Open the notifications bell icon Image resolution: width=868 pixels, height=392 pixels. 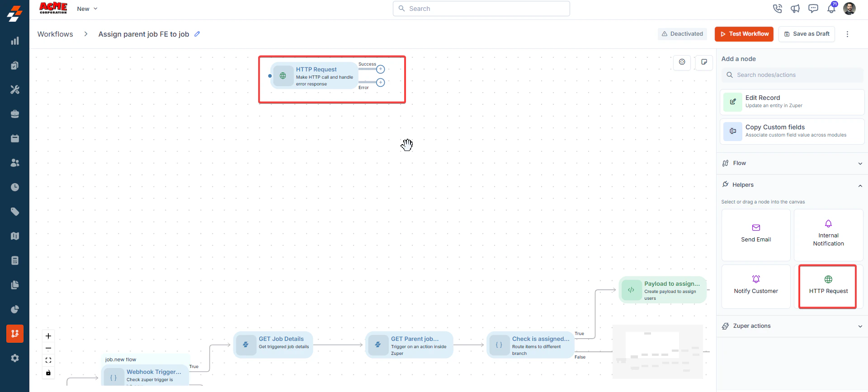831,9
